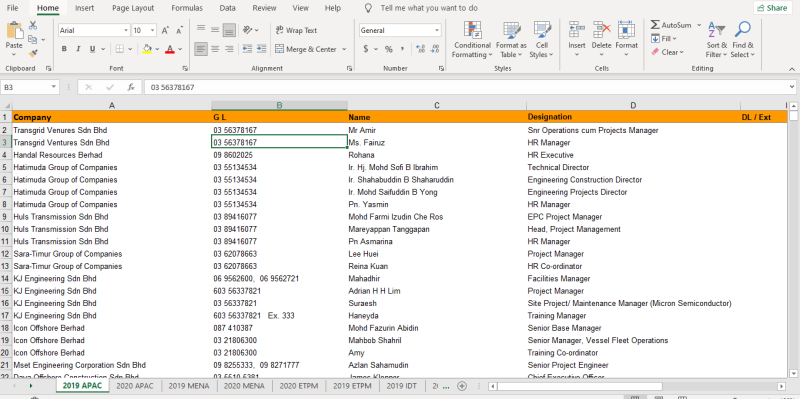800x399 pixels.
Task: Decrease font size with smaller A
Action: [x=179, y=31]
